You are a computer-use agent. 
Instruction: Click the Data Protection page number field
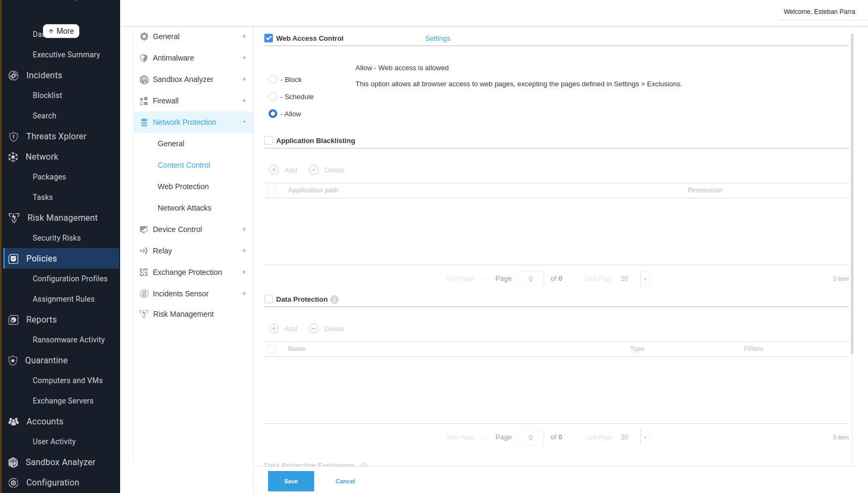click(x=530, y=437)
